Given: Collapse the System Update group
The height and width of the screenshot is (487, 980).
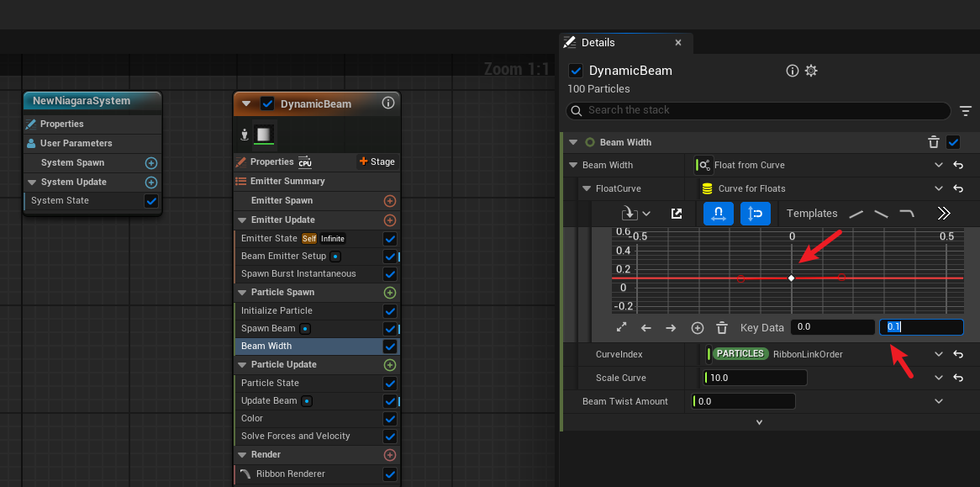Looking at the screenshot, I should point(33,183).
